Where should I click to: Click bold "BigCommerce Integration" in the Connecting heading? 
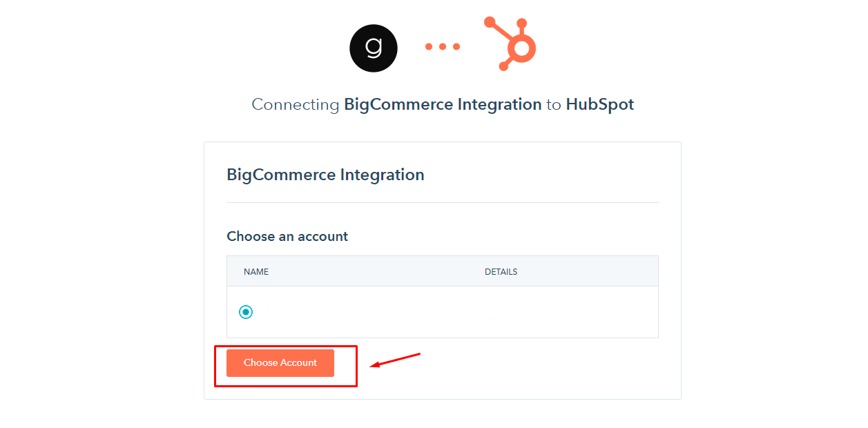pos(443,104)
